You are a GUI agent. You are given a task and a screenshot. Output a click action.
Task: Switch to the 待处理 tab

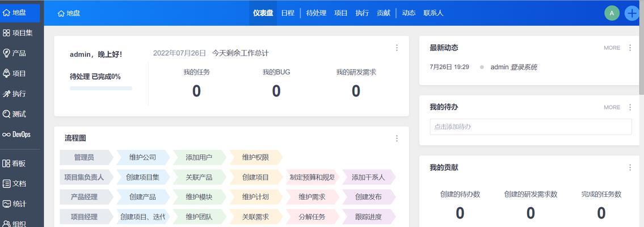[x=316, y=12]
